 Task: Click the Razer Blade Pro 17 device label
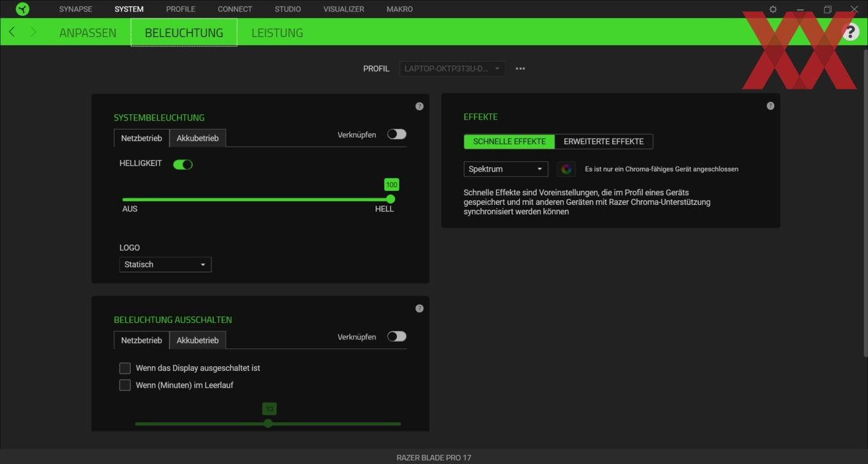point(434,458)
